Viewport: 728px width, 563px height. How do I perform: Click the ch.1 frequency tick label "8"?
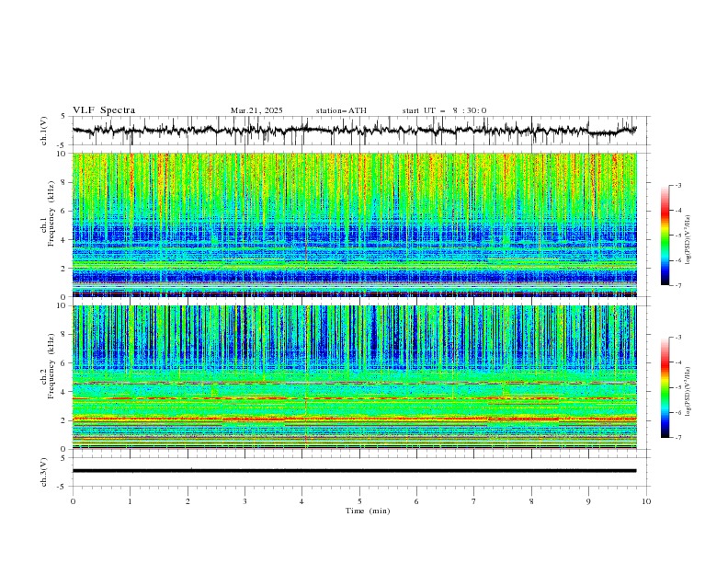[64, 182]
